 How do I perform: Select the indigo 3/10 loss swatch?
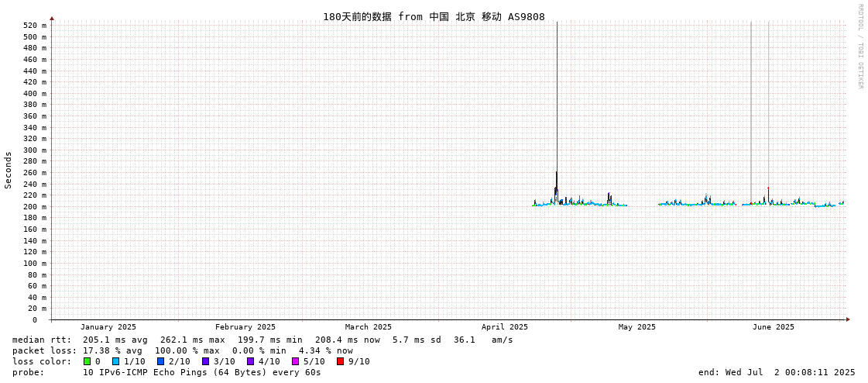click(205, 361)
